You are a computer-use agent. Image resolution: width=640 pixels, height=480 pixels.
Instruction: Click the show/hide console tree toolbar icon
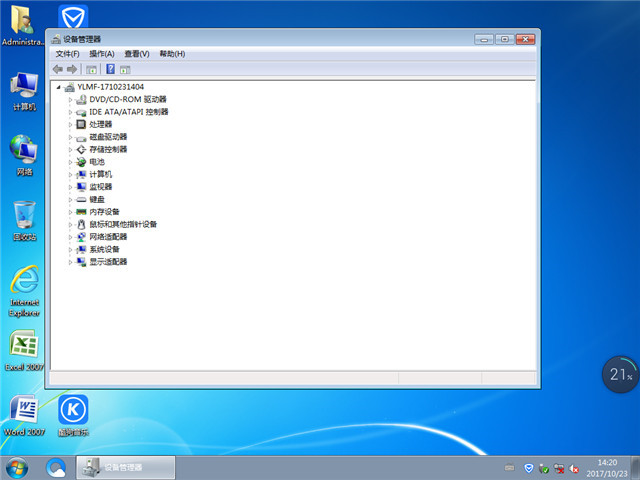coord(91,69)
